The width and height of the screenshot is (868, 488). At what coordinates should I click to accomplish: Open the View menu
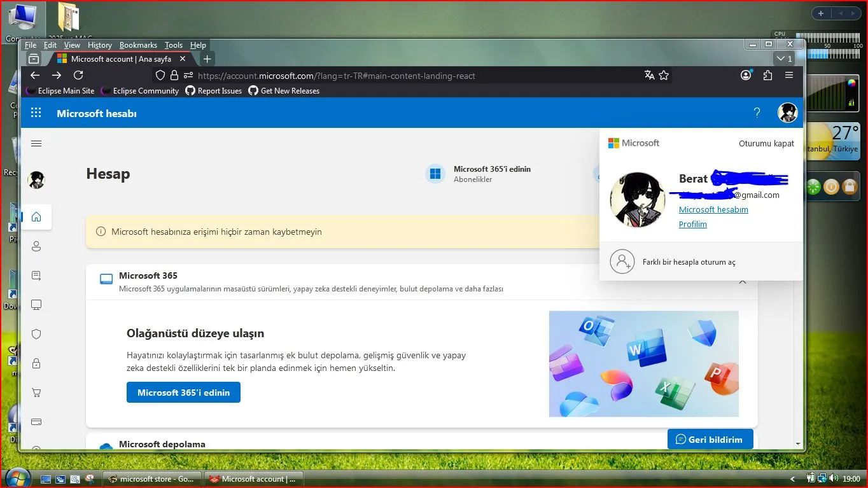pos(72,45)
